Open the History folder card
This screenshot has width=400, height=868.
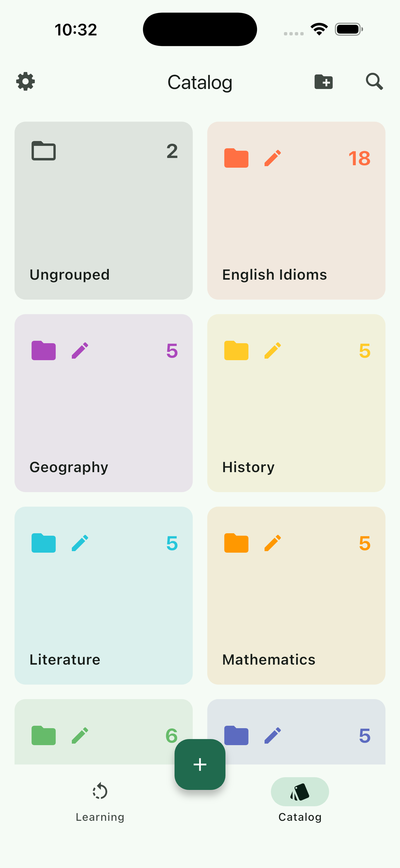[296, 411]
